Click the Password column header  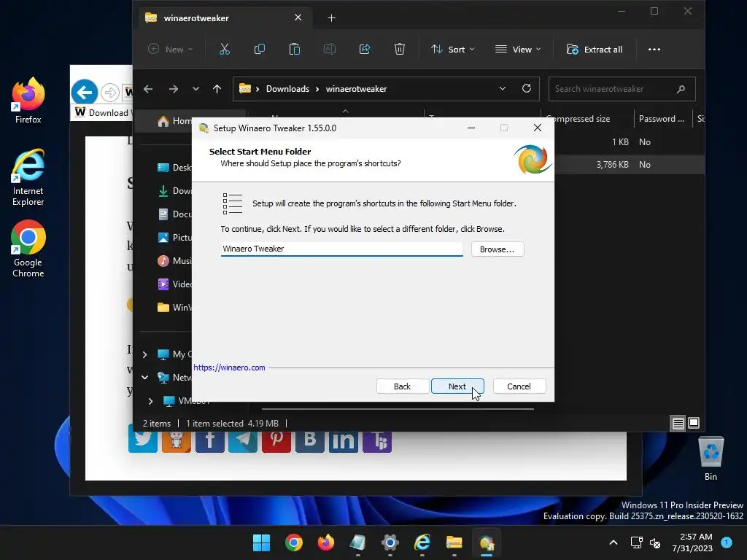(662, 119)
